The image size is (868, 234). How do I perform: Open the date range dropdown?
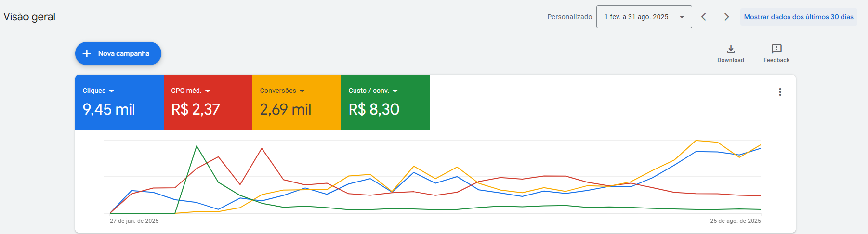644,17
